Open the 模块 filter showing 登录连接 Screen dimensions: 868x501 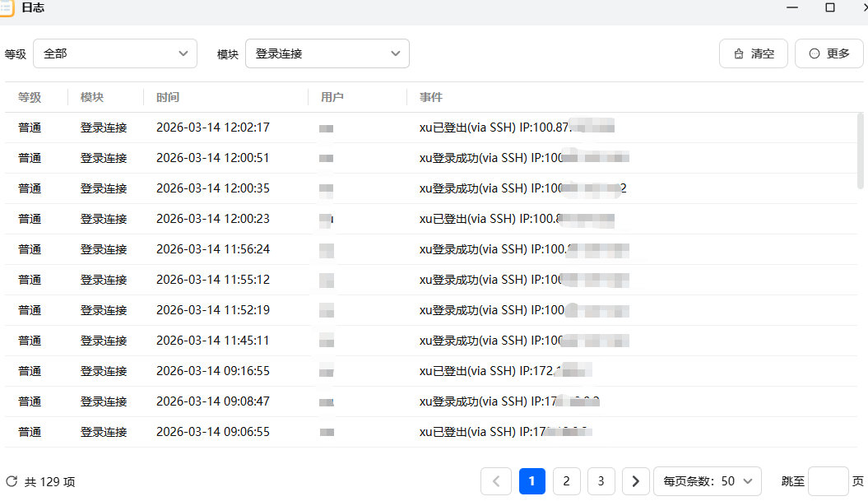[x=327, y=53]
